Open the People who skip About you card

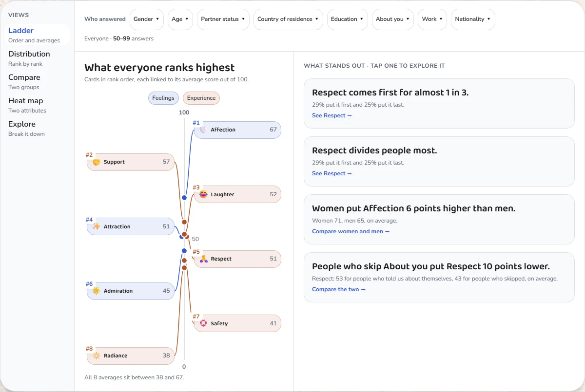coord(439,277)
